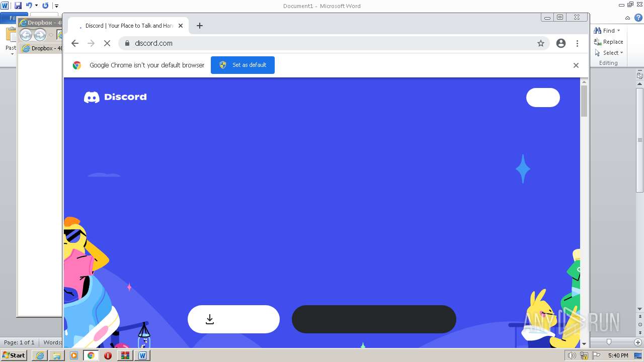Viewport: 644px width, 362px height.
Task: Click the down arrow of Chrome page scrollbar
Action: [x=584, y=344]
